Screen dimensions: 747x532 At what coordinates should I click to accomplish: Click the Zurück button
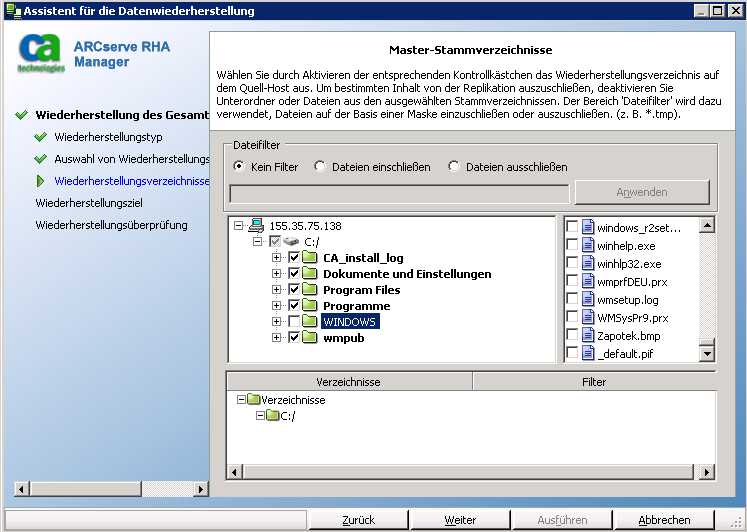358,520
